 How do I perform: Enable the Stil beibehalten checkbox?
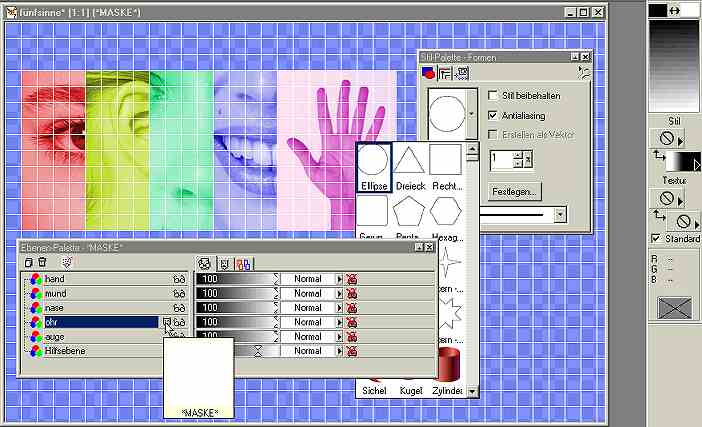pyautogui.click(x=493, y=96)
